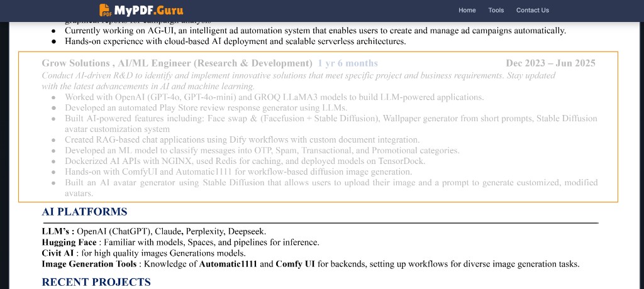Click the 'RECENT PROJECTS' section heading
This screenshot has height=289, width=644.
click(x=96, y=282)
